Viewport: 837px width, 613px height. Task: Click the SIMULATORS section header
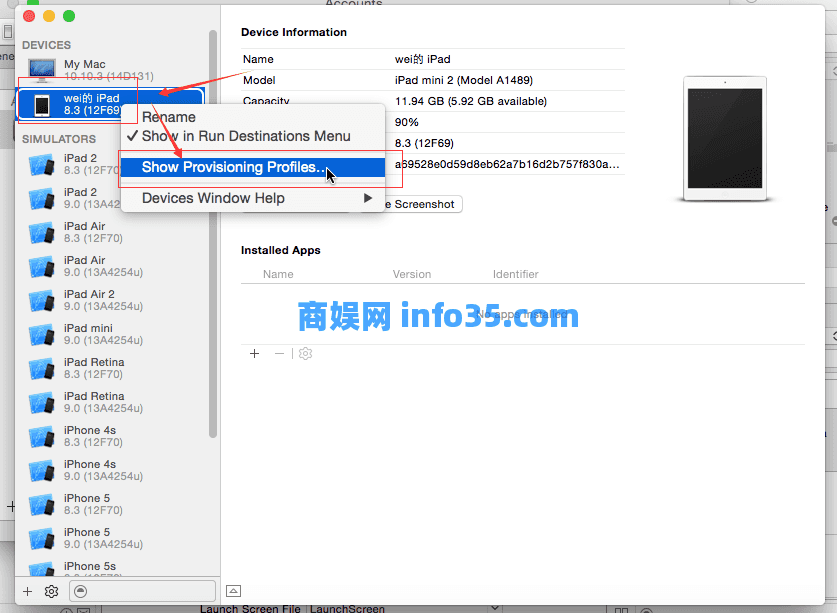coord(59,139)
